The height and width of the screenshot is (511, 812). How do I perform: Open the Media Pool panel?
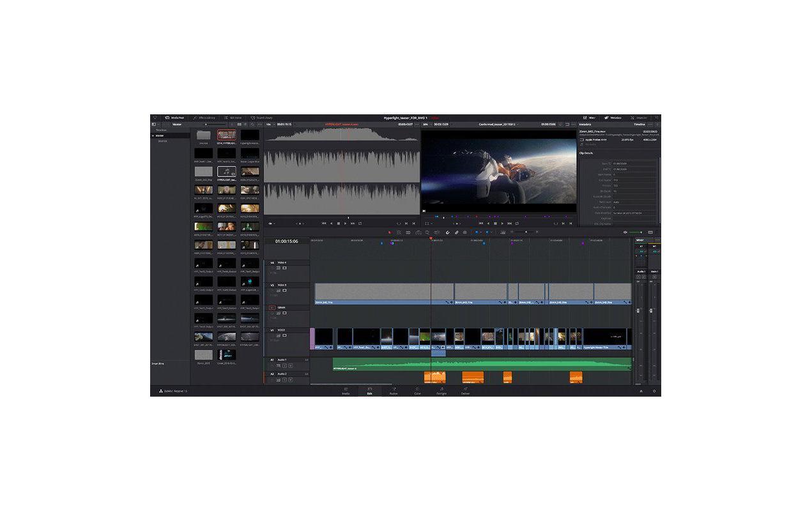pos(174,118)
